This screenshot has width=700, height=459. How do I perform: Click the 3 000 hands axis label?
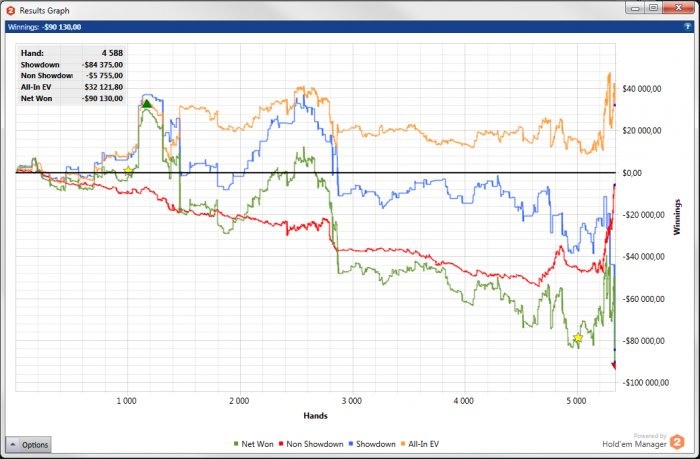pos(352,401)
